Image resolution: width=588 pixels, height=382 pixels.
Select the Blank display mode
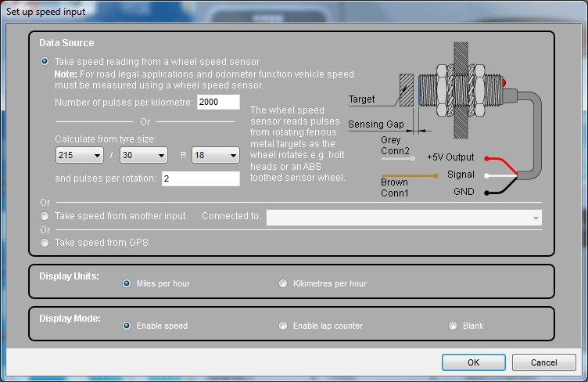pyautogui.click(x=452, y=326)
